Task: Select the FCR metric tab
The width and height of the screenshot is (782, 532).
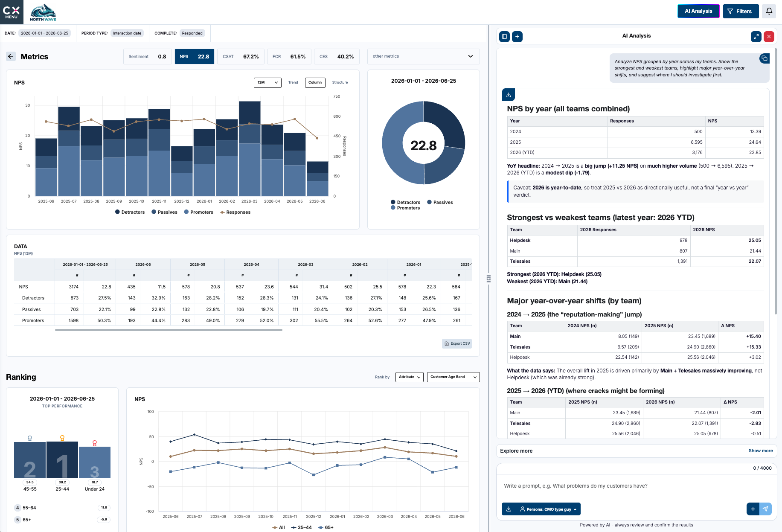Action: (x=289, y=56)
